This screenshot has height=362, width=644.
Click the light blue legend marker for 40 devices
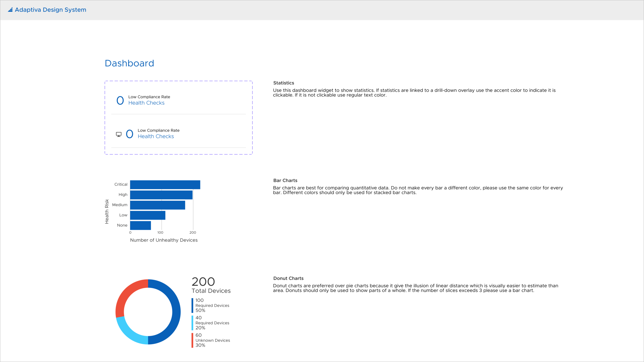click(192, 323)
